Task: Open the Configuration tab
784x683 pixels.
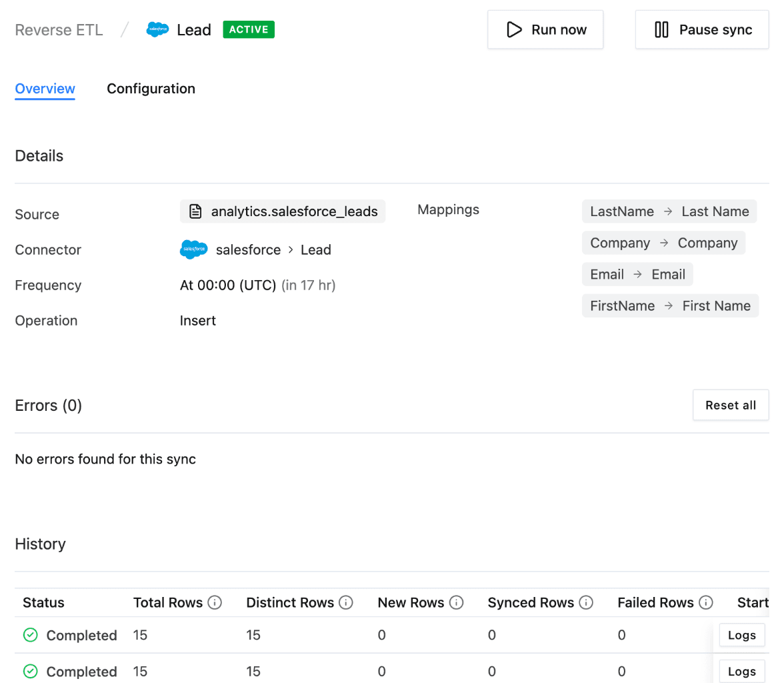Action: click(x=151, y=89)
